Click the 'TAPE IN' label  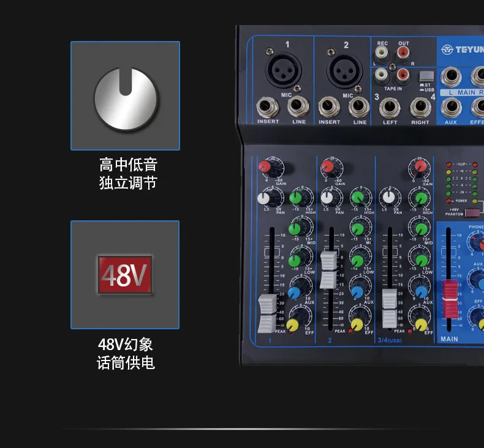[393, 89]
